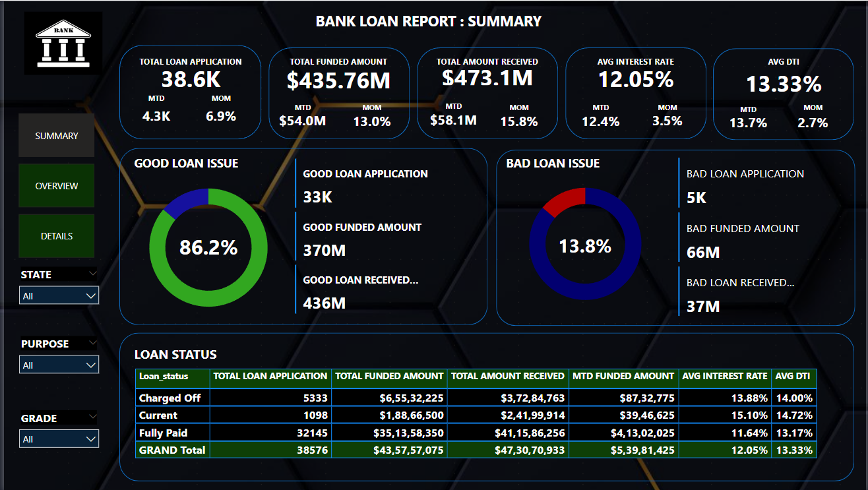This screenshot has width=868, height=490.
Task: Sort table by Loan_status column header
Action: [164, 377]
